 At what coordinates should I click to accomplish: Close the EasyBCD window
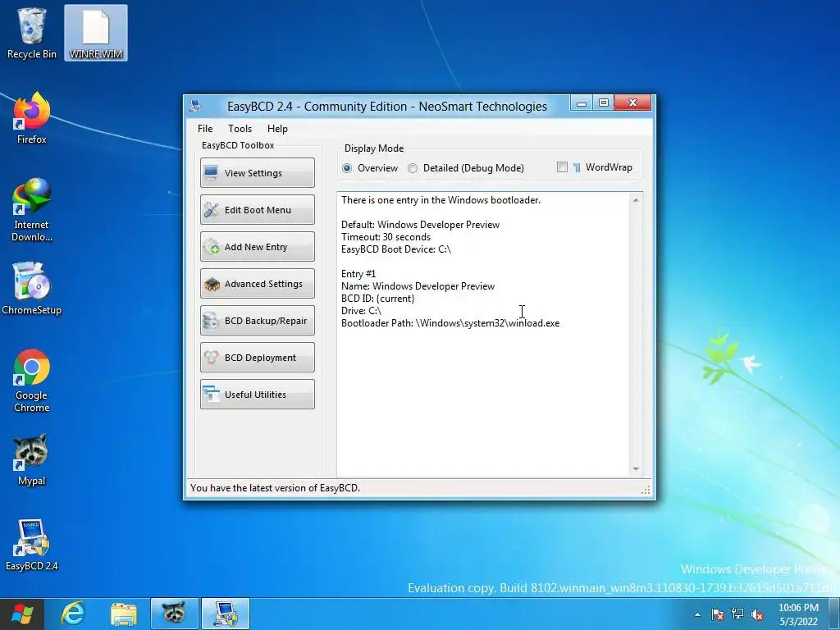tap(632, 103)
